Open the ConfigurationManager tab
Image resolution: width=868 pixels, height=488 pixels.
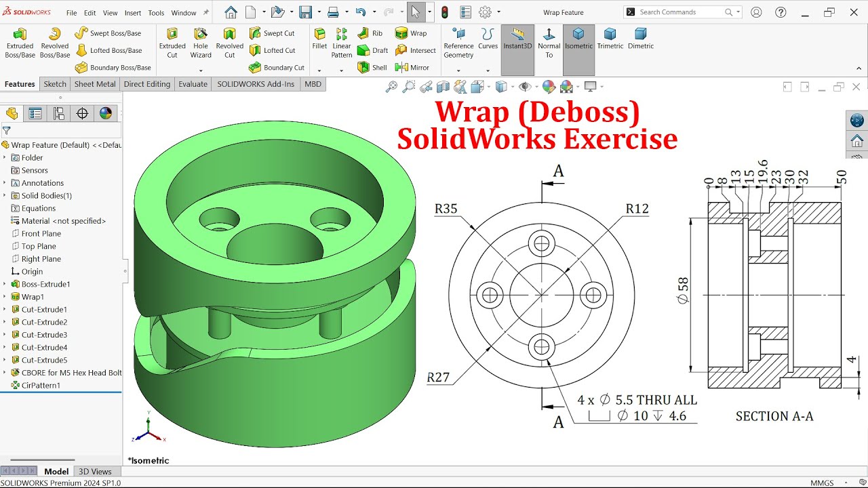click(59, 113)
